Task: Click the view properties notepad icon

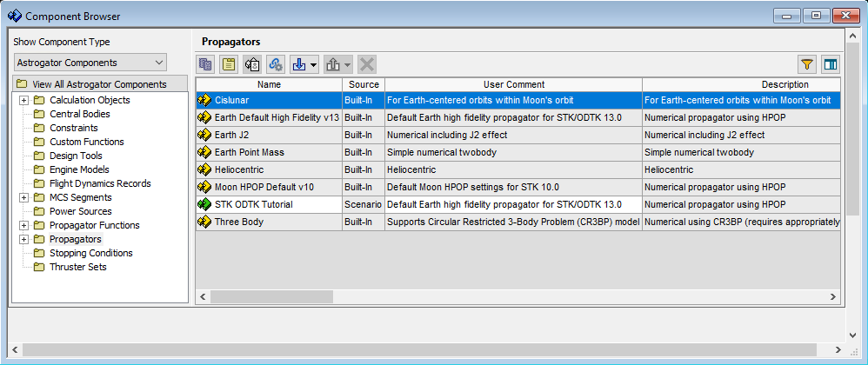Action: tap(229, 63)
